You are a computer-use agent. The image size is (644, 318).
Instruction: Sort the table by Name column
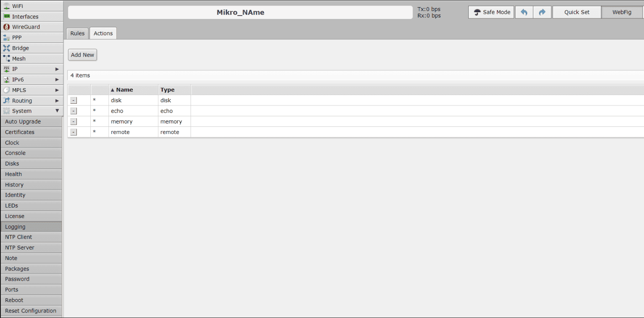tap(133, 90)
